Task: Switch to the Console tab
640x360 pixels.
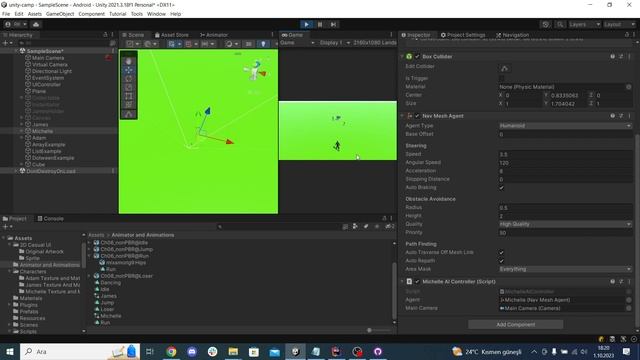Action: [51, 219]
